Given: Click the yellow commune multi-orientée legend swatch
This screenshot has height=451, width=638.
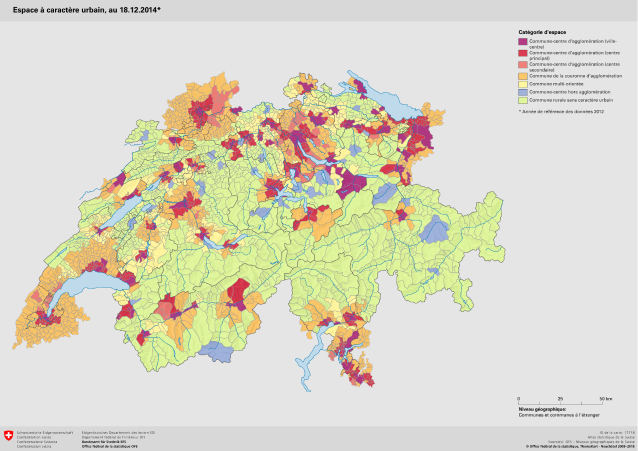Looking at the screenshot, I should point(523,84).
